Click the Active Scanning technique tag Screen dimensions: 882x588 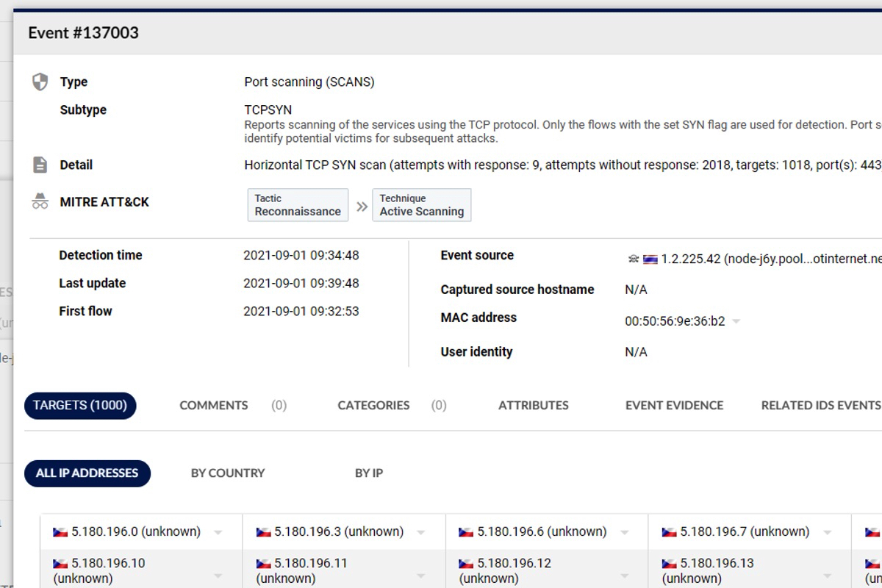(x=421, y=205)
